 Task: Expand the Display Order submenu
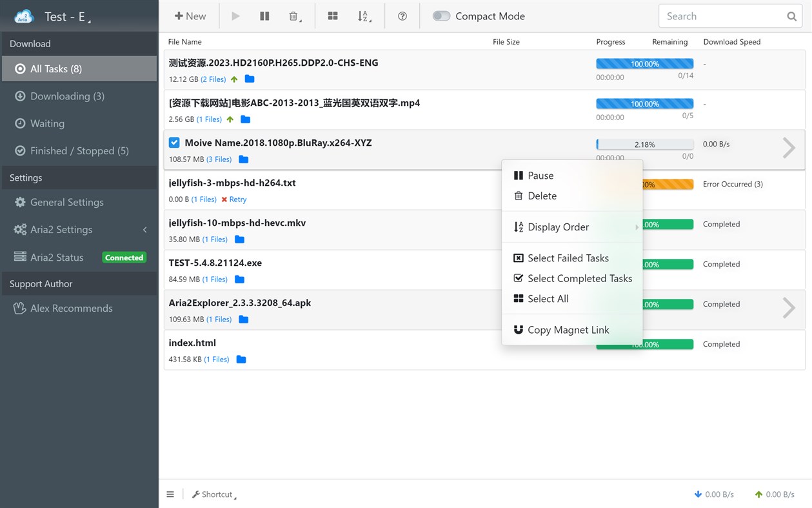[558, 227]
